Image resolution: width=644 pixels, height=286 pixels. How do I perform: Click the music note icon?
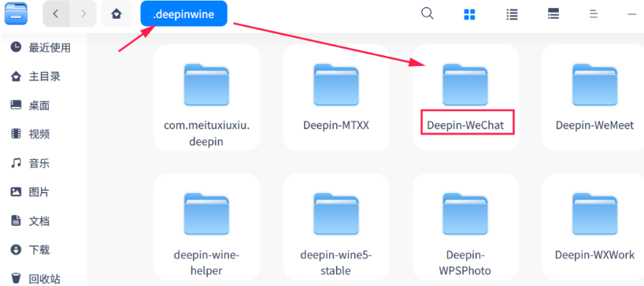point(16,163)
